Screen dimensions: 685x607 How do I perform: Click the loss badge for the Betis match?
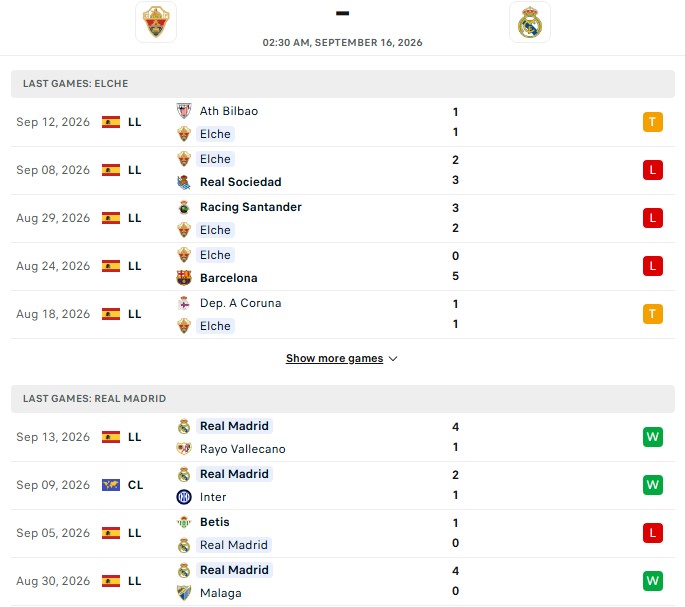(x=653, y=533)
